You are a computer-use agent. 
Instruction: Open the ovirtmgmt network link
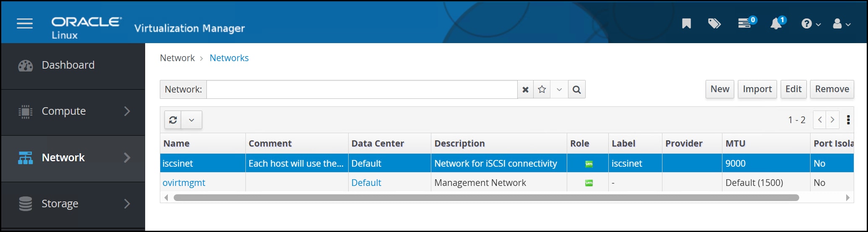point(184,183)
